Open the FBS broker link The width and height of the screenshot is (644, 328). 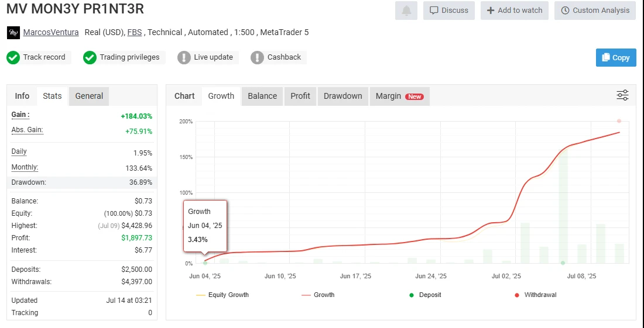[135, 33]
